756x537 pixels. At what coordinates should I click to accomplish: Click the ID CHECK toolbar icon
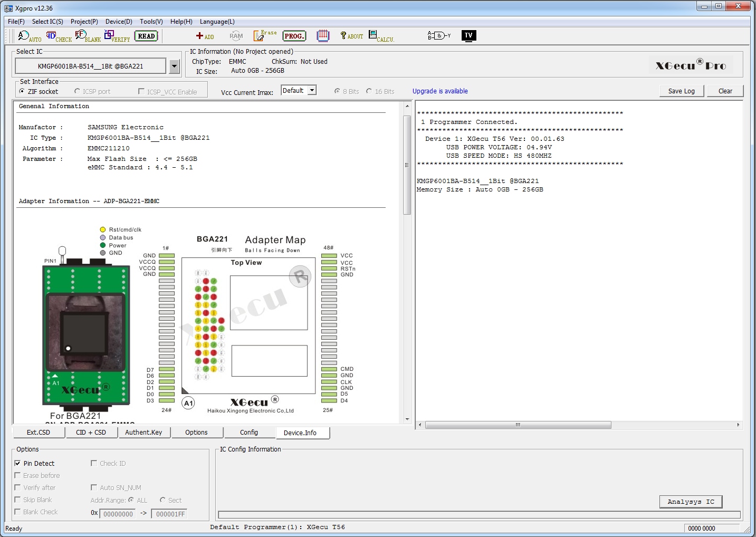coord(59,36)
